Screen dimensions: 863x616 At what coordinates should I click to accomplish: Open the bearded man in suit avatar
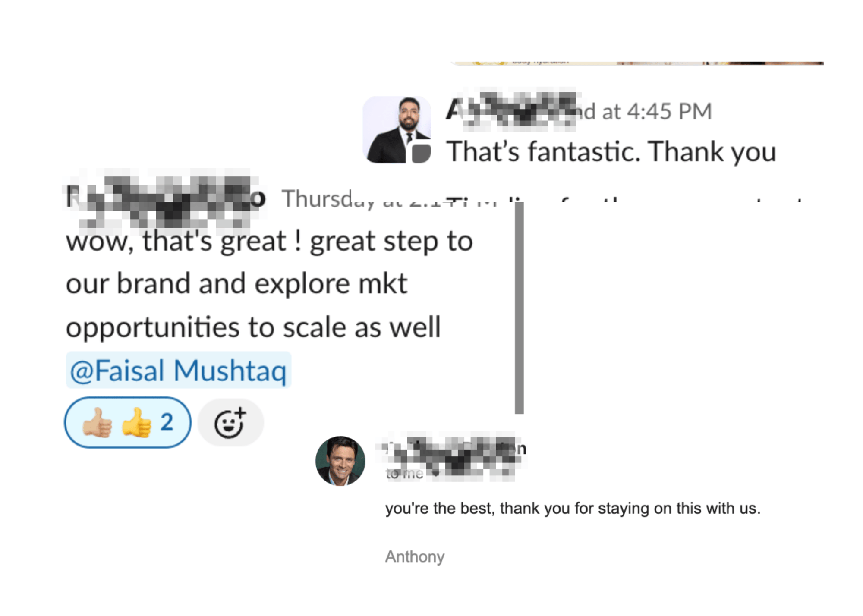[397, 129]
